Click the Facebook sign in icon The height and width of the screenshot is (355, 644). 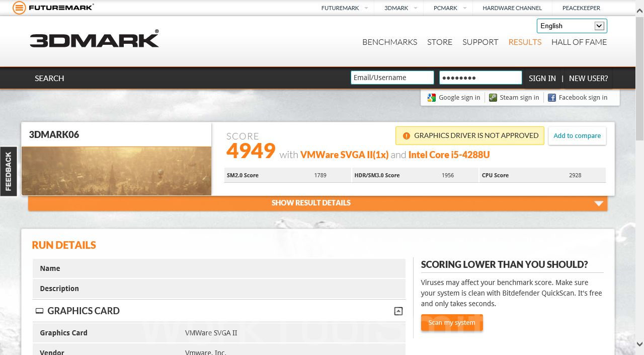coord(551,98)
